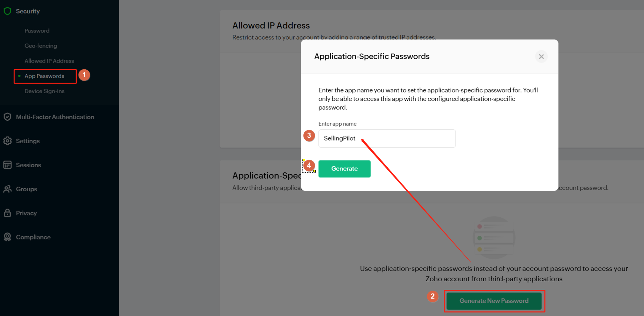Expand the Sessions section label
Screen dimensions: 644x316
(x=28, y=165)
